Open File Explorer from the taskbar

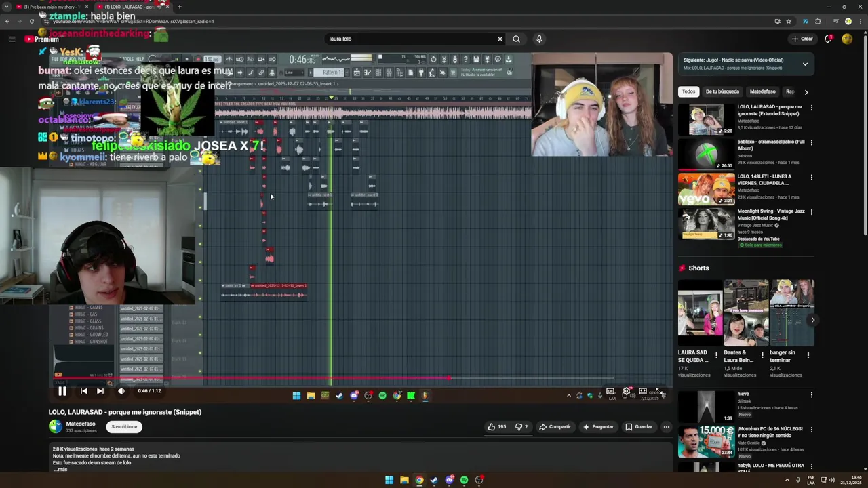(404, 480)
